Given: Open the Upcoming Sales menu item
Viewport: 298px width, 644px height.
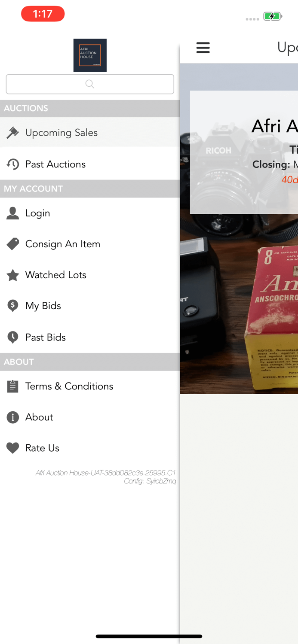Looking at the screenshot, I should tap(90, 133).
